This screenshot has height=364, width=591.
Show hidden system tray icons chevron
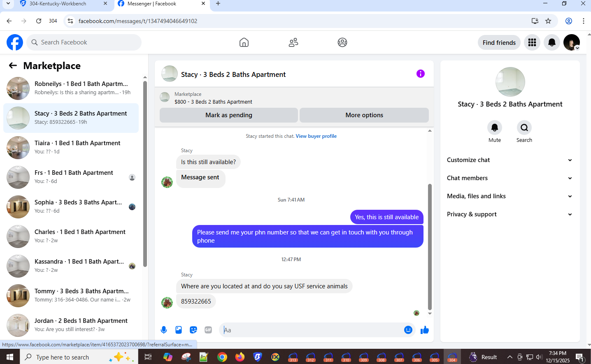[510, 357]
